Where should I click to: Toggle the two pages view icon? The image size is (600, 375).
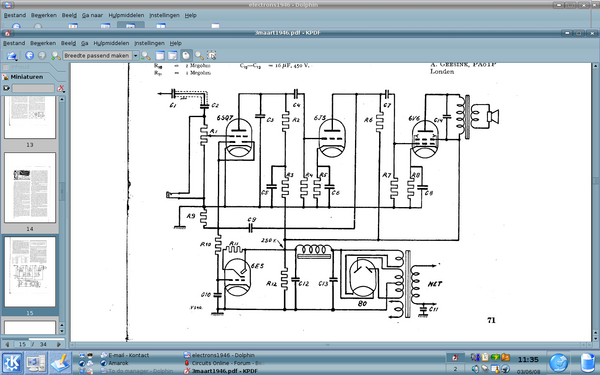pos(173,55)
